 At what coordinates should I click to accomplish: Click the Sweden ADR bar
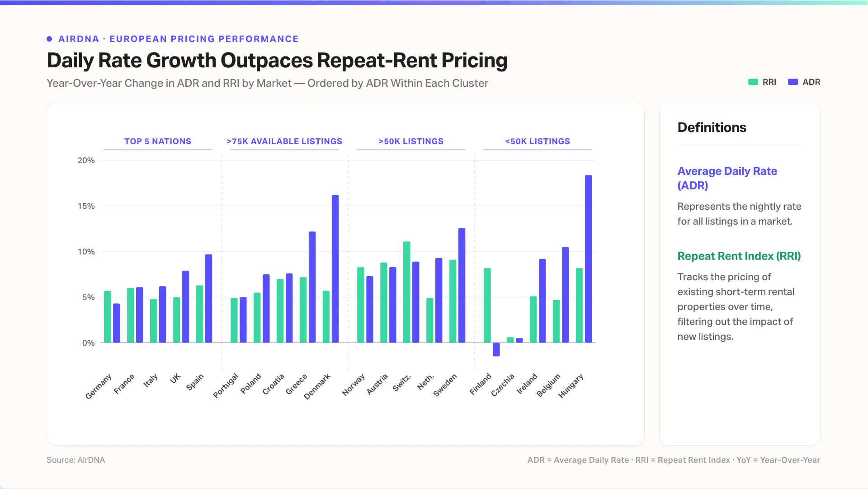(x=462, y=285)
